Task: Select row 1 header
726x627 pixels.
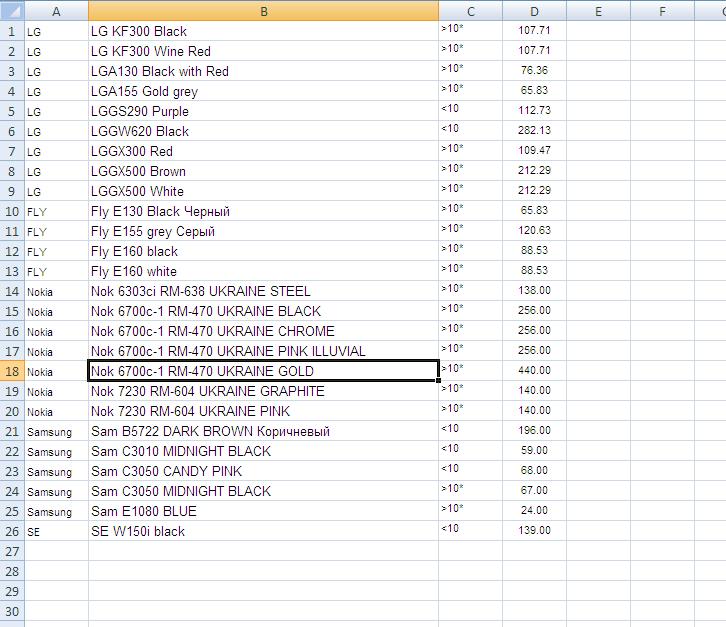Action: click(12, 31)
